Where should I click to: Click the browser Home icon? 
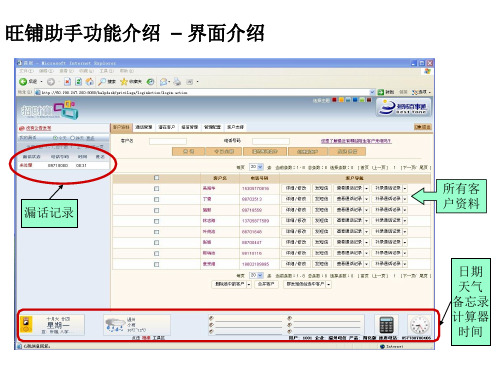pos(89,82)
